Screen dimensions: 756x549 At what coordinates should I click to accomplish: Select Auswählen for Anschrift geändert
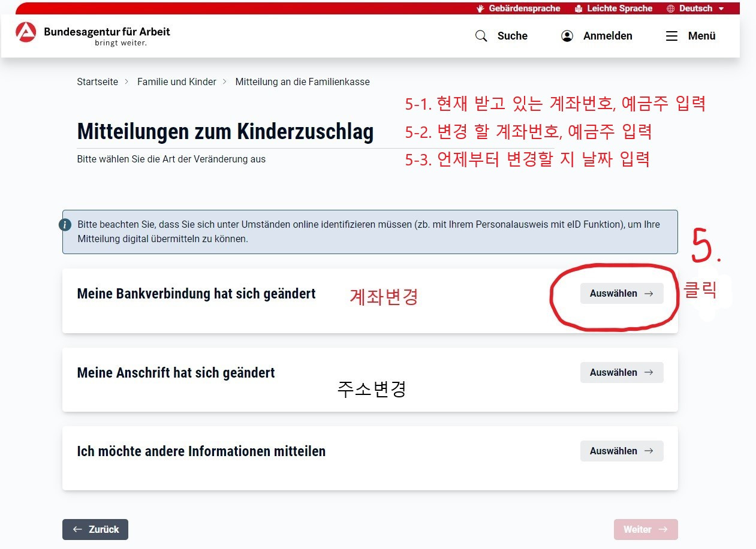pos(622,372)
